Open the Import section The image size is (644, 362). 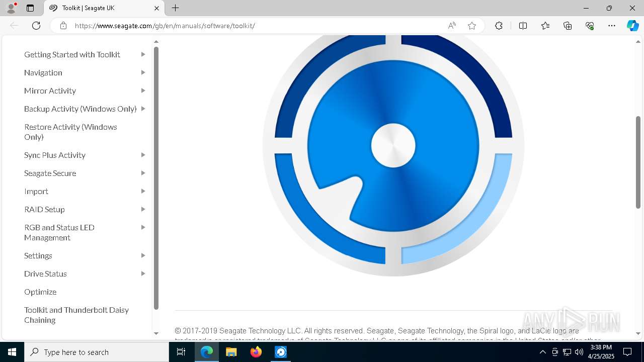tap(36, 191)
